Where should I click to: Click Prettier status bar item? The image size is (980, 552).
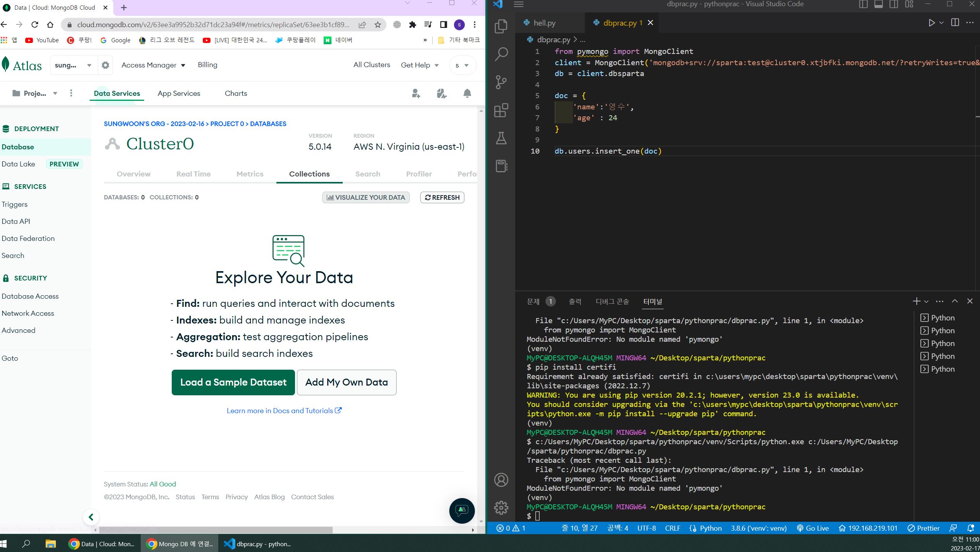(923, 528)
